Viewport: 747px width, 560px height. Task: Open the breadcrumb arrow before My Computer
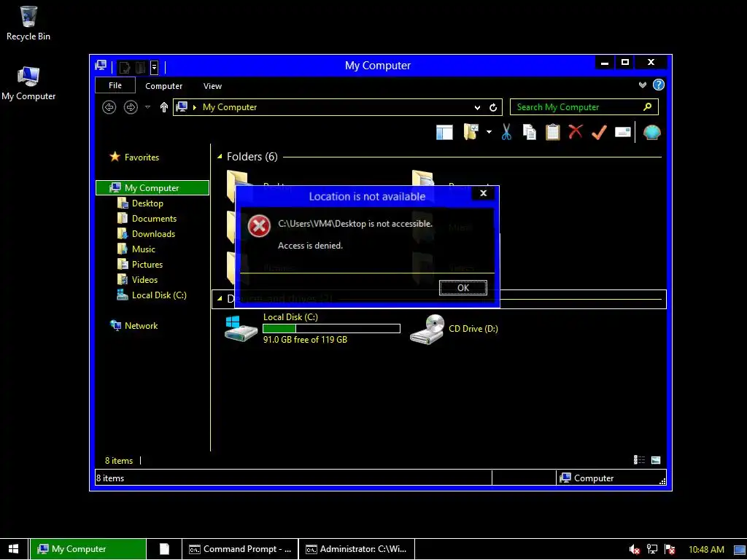[x=194, y=107]
